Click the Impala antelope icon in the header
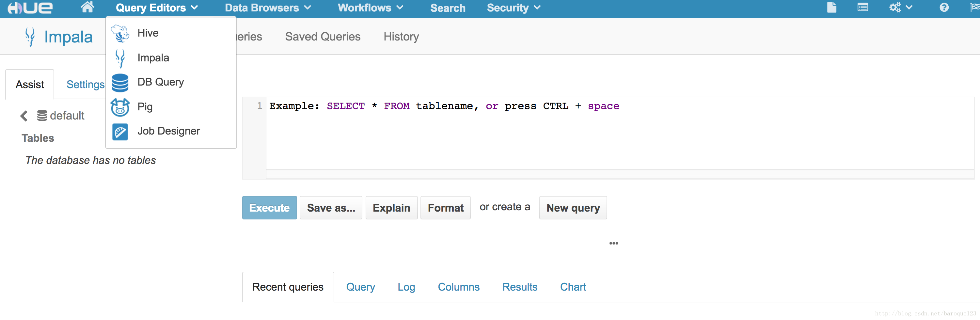Image resolution: width=980 pixels, height=320 pixels. click(30, 37)
